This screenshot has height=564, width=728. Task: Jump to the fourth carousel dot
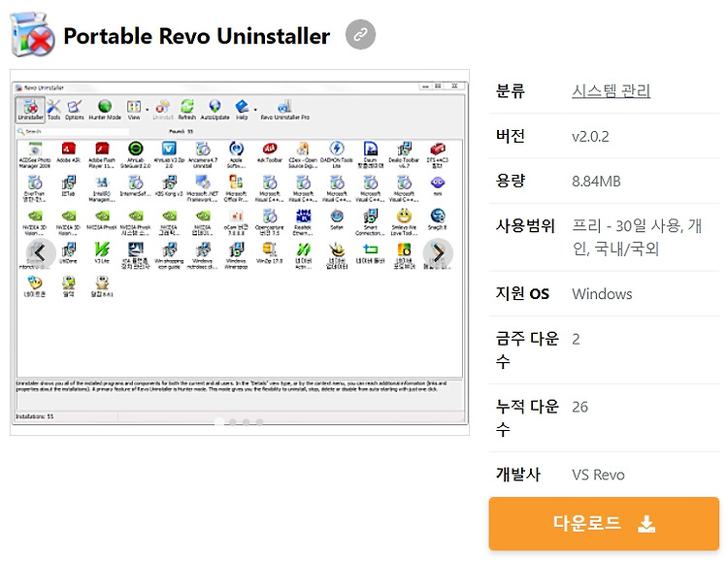[259, 421]
